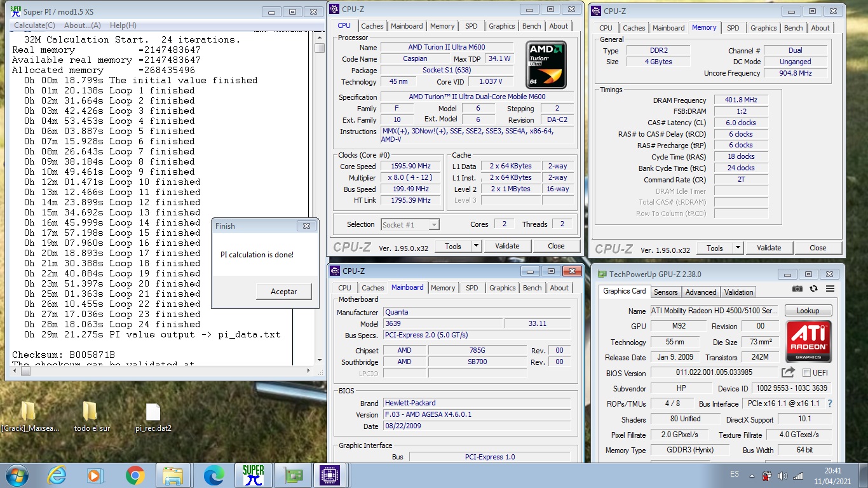Switch to GPU-Z taskbar icon
Screen dimensions: 868x488
coord(293,475)
